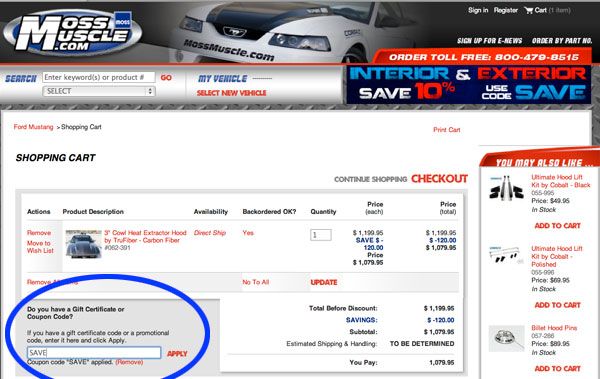The width and height of the screenshot is (600, 379).
Task: Focus the keyword search field
Action: pos(99,77)
